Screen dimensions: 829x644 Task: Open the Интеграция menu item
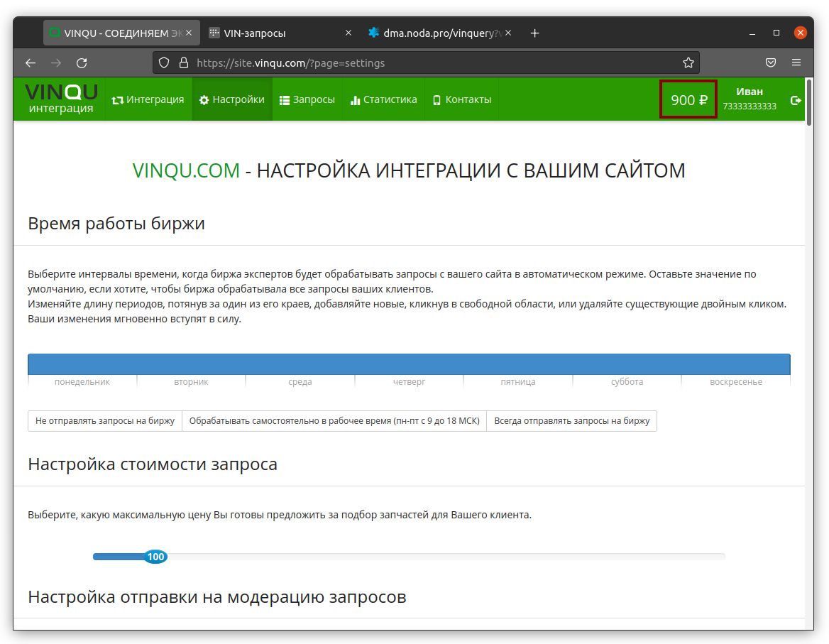(x=148, y=99)
